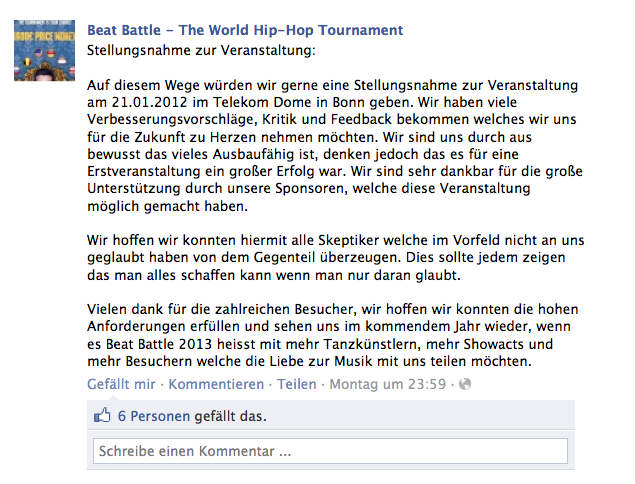The image size is (635, 484).
Task: Click the thumbs-up like icon
Action: (x=102, y=415)
